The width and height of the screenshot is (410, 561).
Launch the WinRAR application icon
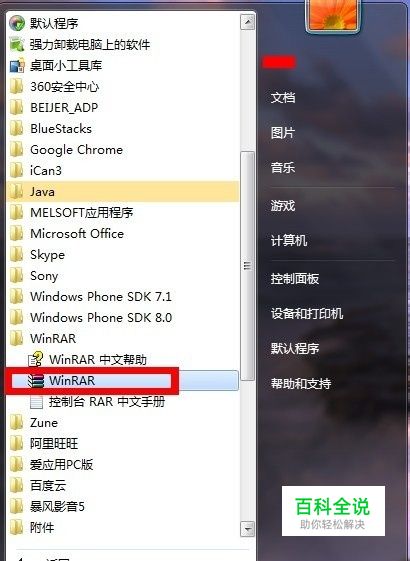pyautogui.click(x=36, y=381)
